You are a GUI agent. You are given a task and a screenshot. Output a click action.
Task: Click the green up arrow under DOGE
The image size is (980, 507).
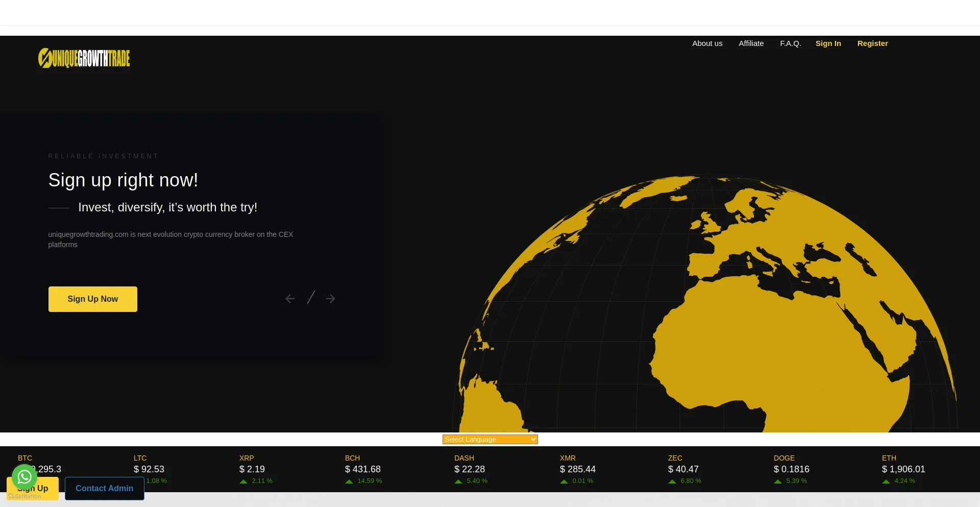coord(778,481)
